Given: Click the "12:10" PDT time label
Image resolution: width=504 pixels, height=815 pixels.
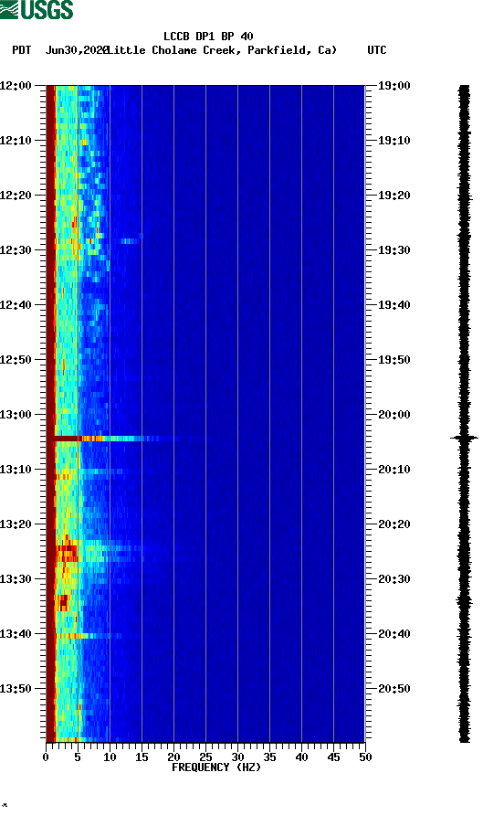Looking at the screenshot, I should 16,141.
